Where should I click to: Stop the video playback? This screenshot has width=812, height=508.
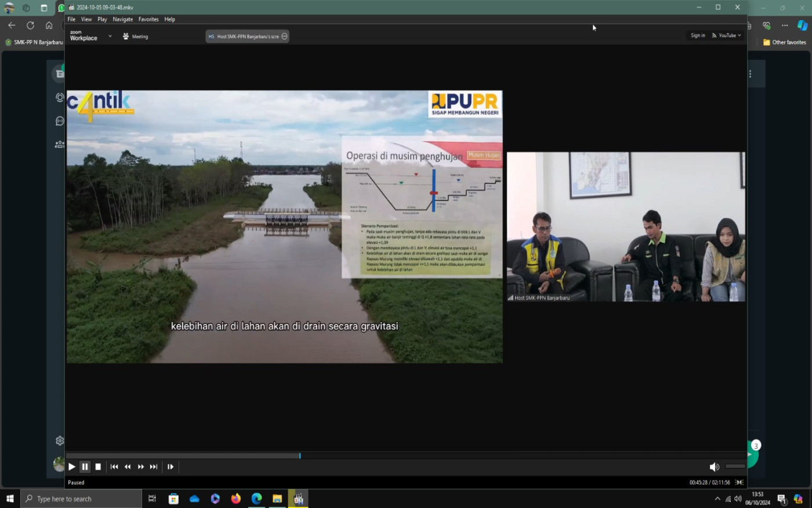click(x=98, y=467)
